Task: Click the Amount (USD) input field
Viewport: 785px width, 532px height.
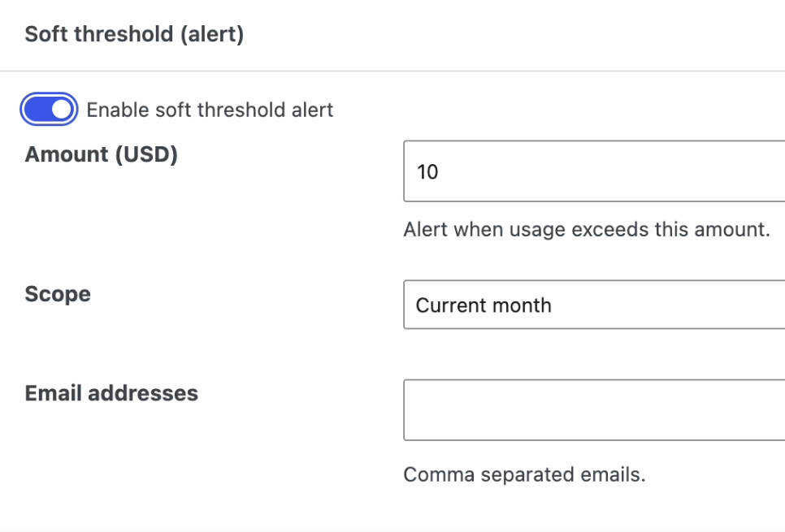Action: 569,171
